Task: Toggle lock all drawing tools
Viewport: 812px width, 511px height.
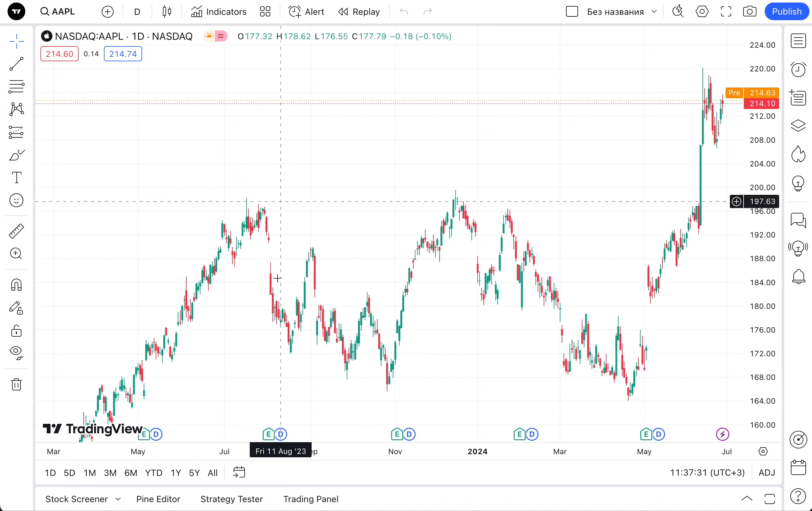Action: pos(16,331)
